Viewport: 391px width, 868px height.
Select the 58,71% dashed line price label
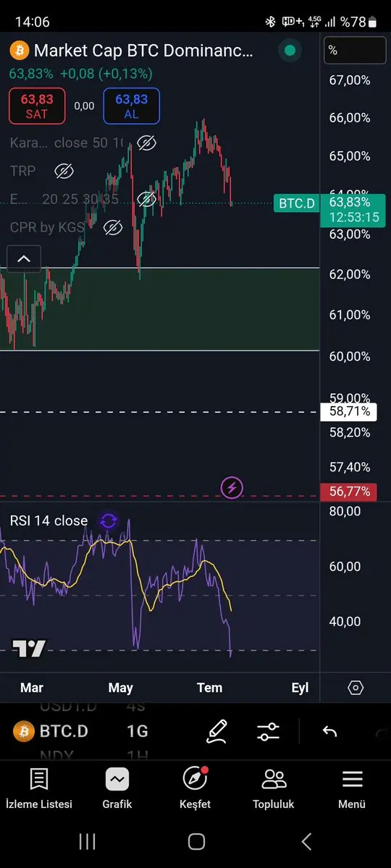[349, 413]
